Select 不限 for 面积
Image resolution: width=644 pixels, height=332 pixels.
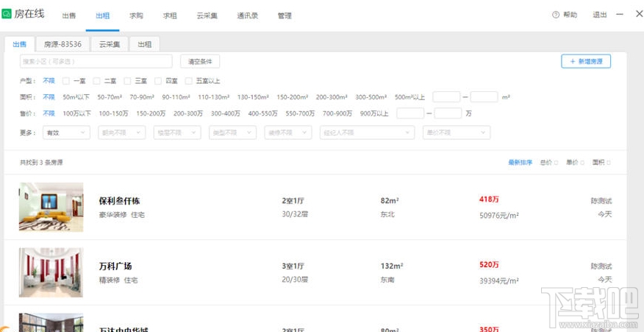click(49, 97)
